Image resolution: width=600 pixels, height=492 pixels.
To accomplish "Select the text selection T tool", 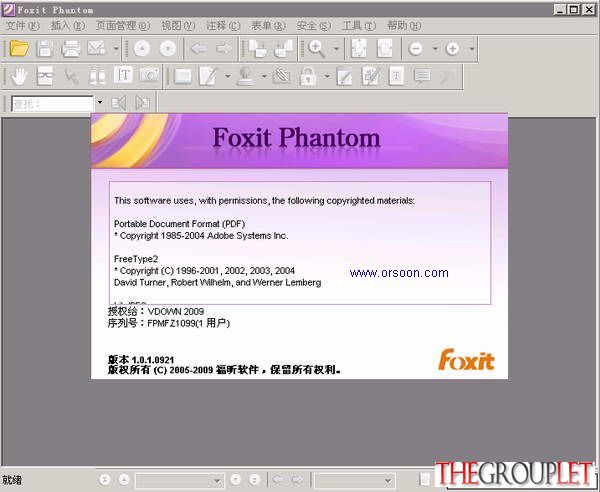I will (123, 75).
